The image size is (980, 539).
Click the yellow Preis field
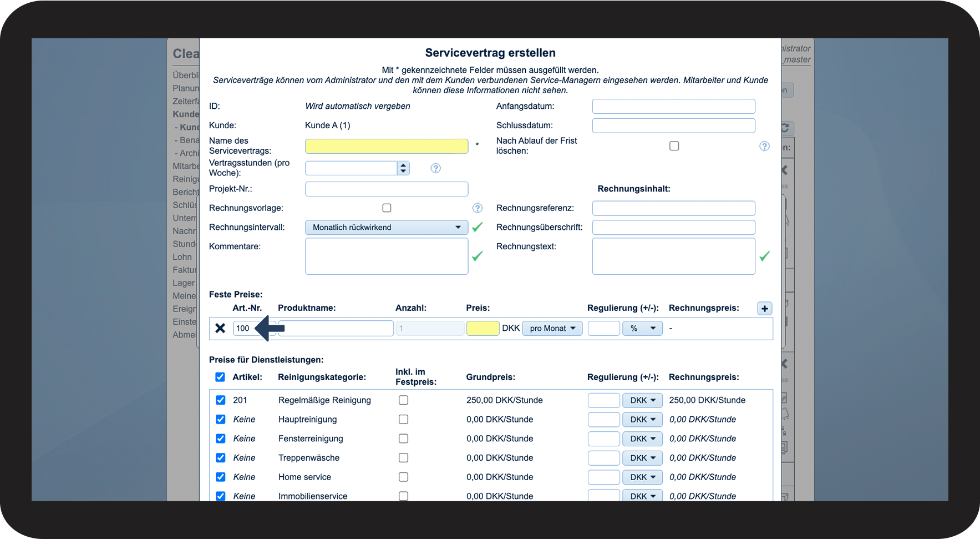(x=483, y=328)
